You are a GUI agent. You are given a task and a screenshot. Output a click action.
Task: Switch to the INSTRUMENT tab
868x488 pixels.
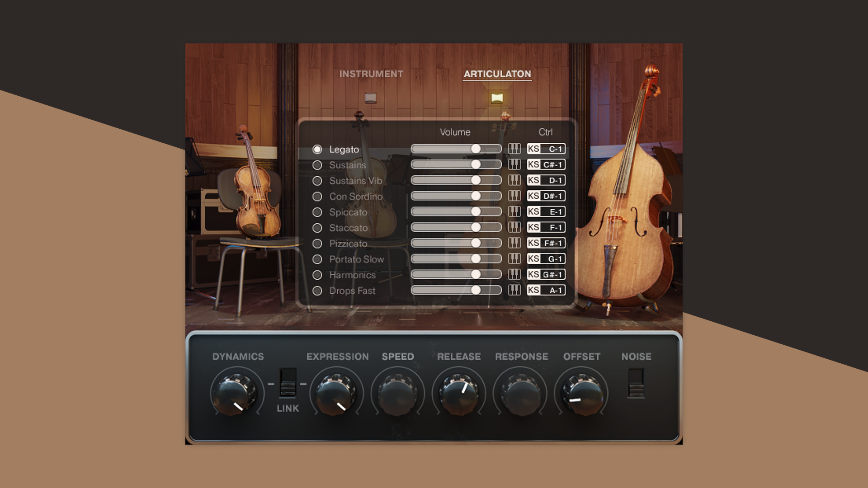pos(370,74)
